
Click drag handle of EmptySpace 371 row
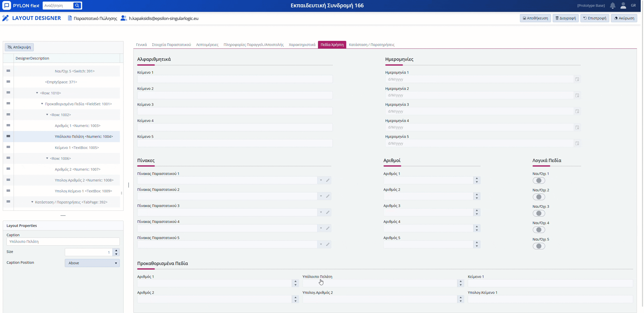point(8,82)
